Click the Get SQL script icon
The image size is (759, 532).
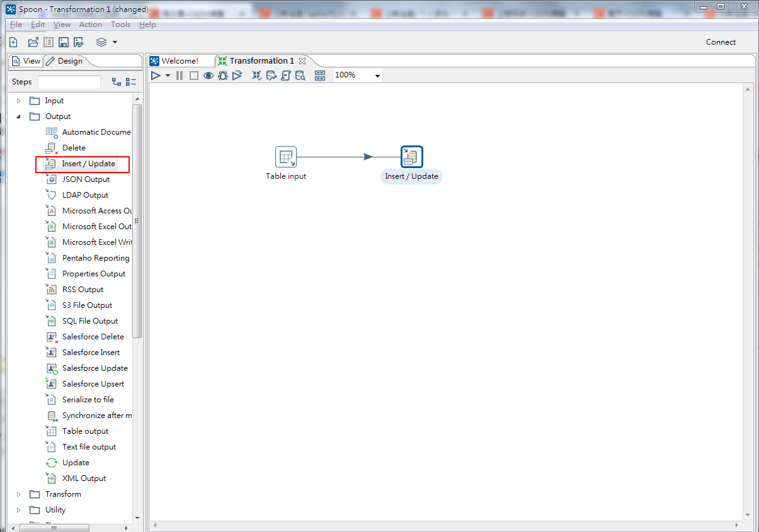(286, 76)
